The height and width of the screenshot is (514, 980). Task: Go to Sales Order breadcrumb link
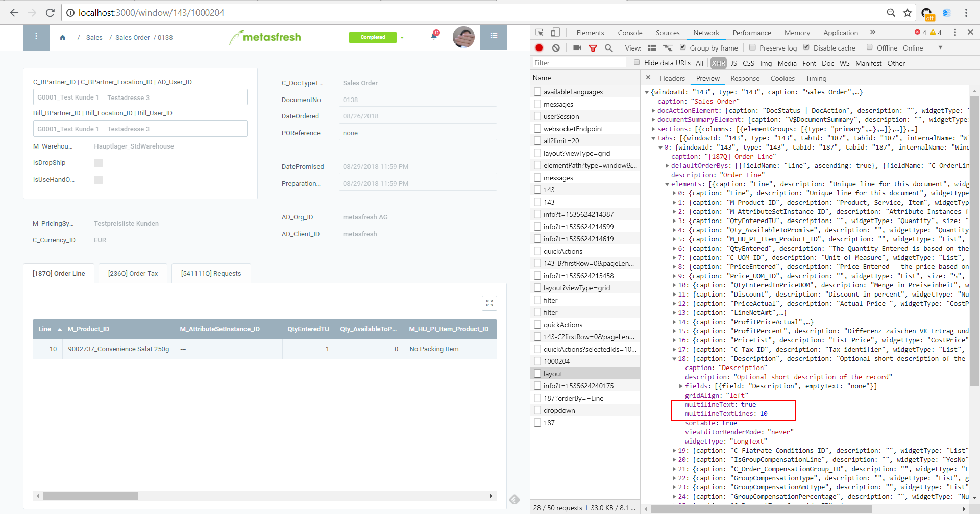[x=132, y=38]
